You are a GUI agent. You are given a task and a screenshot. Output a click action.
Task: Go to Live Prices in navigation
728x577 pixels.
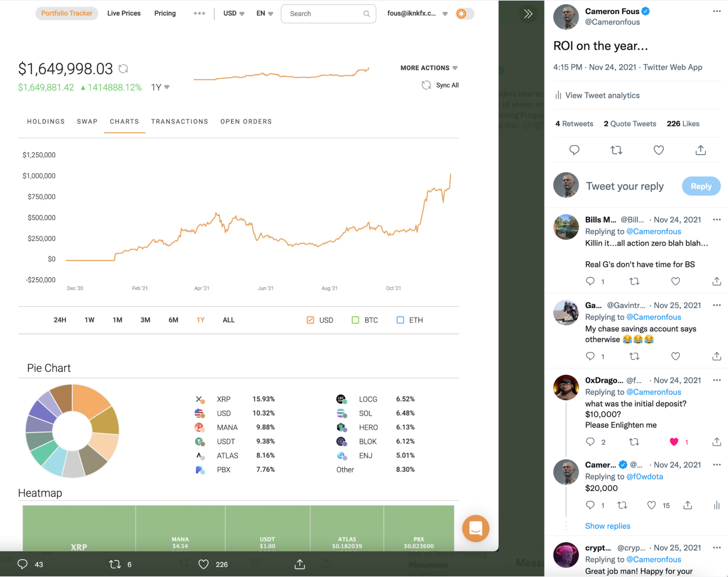124,13
